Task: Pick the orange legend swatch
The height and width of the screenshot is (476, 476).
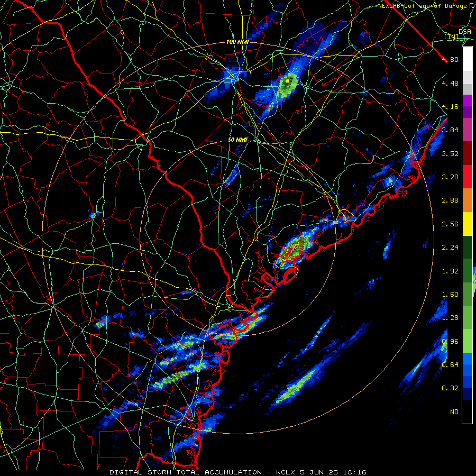Action: tap(467, 200)
